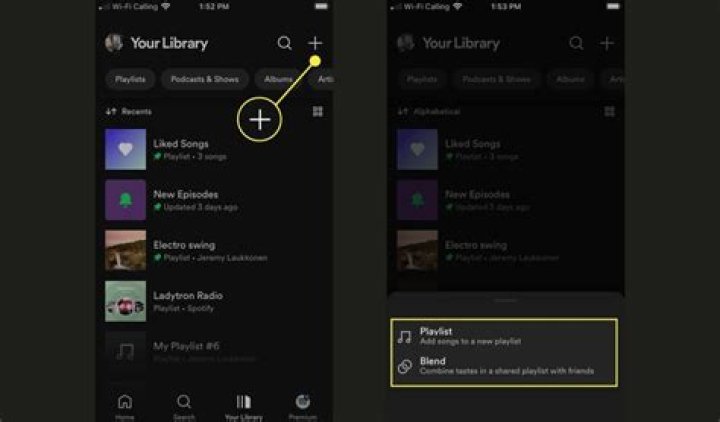Tap dimmed grid view icon in right phone
Image resolution: width=720 pixels, height=422 pixels.
pyautogui.click(x=609, y=112)
